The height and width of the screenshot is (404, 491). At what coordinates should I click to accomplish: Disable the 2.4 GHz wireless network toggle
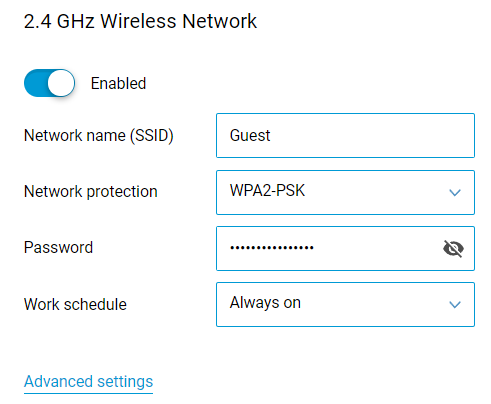tap(50, 83)
